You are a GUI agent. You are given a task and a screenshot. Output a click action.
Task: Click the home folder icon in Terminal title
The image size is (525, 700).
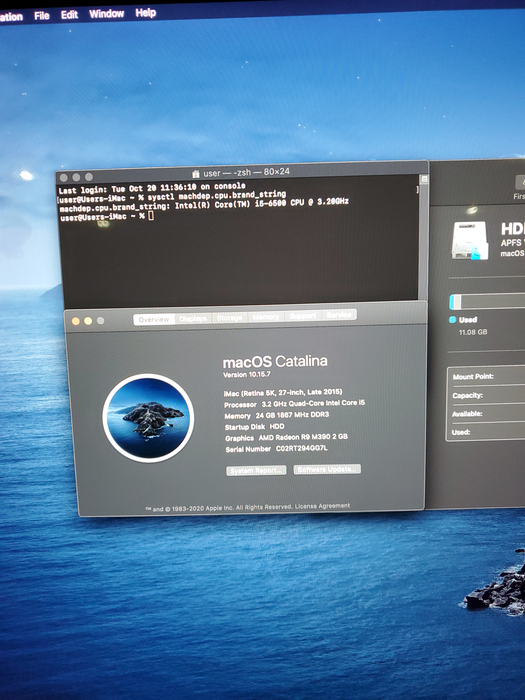click(196, 174)
